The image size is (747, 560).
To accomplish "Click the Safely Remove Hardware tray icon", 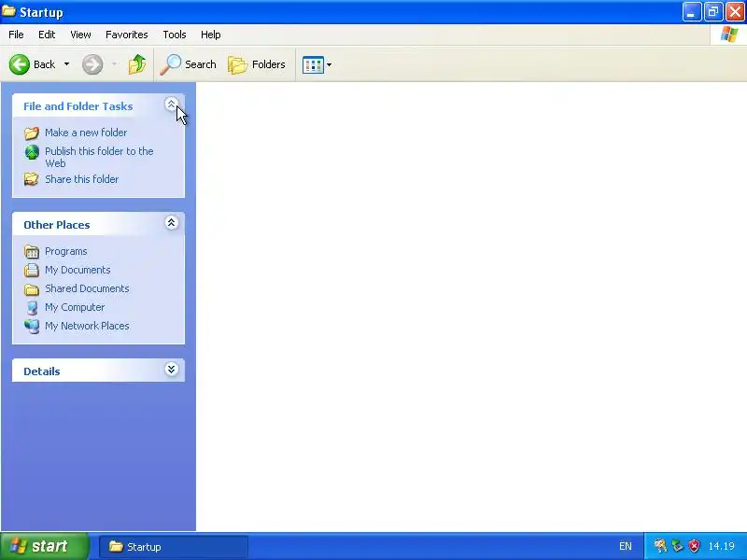I will (678, 546).
